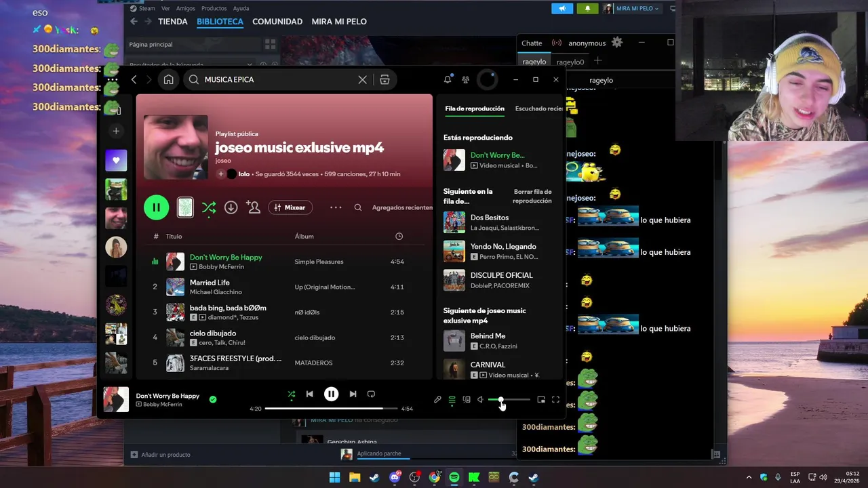Open Ver menu in Steam
The height and width of the screenshot is (488, 868).
tap(165, 9)
